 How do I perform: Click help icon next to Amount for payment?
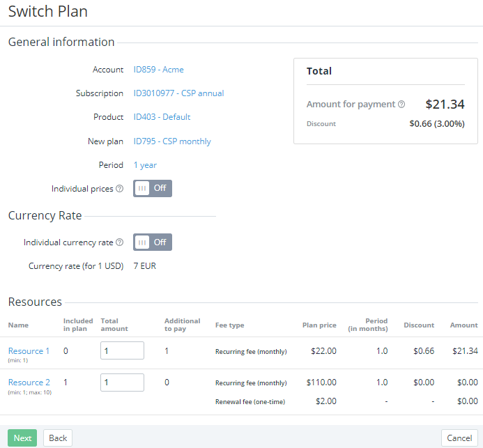coord(401,105)
